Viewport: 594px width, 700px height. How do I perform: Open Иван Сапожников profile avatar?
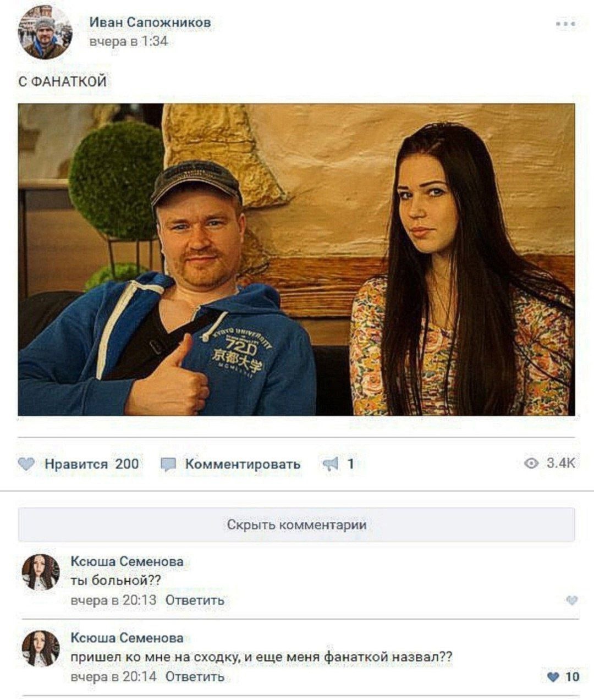coord(45,32)
